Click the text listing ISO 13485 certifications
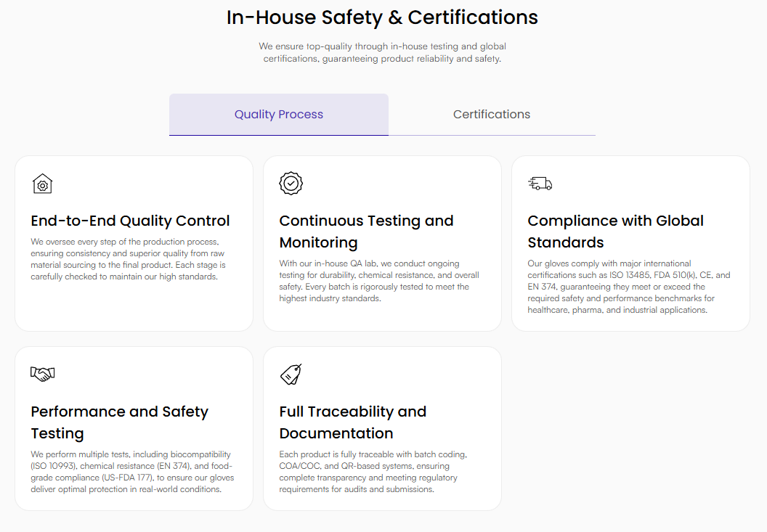 tap(628, 287)
